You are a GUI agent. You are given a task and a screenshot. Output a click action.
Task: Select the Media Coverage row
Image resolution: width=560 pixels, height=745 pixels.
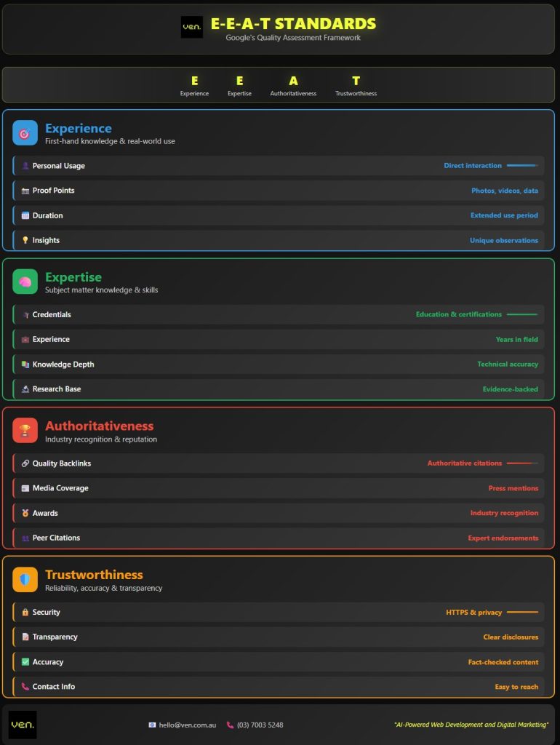[x=279, y=488]
